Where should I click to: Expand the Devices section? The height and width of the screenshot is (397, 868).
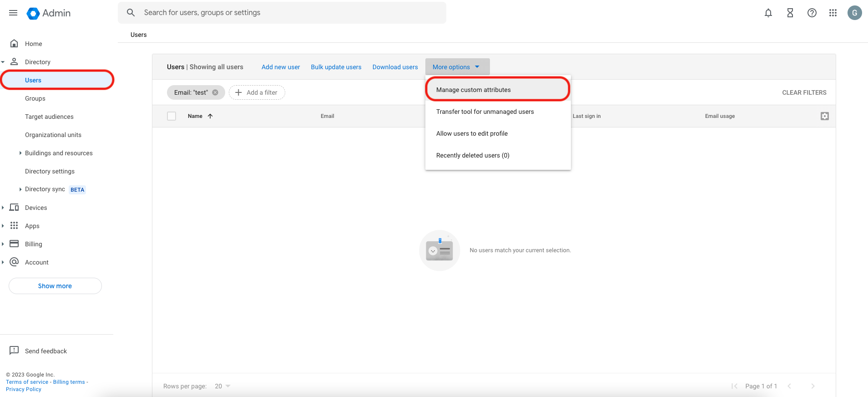click(x=3, y=208)
